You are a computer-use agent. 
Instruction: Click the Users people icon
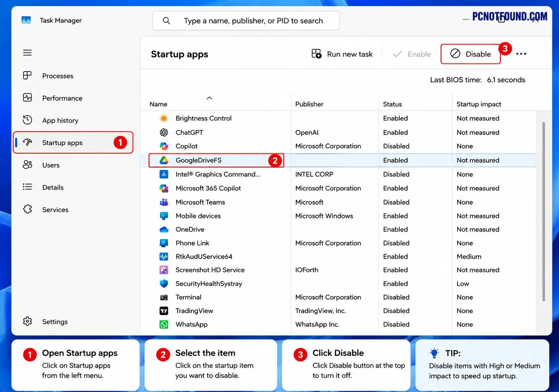point(27,165)
